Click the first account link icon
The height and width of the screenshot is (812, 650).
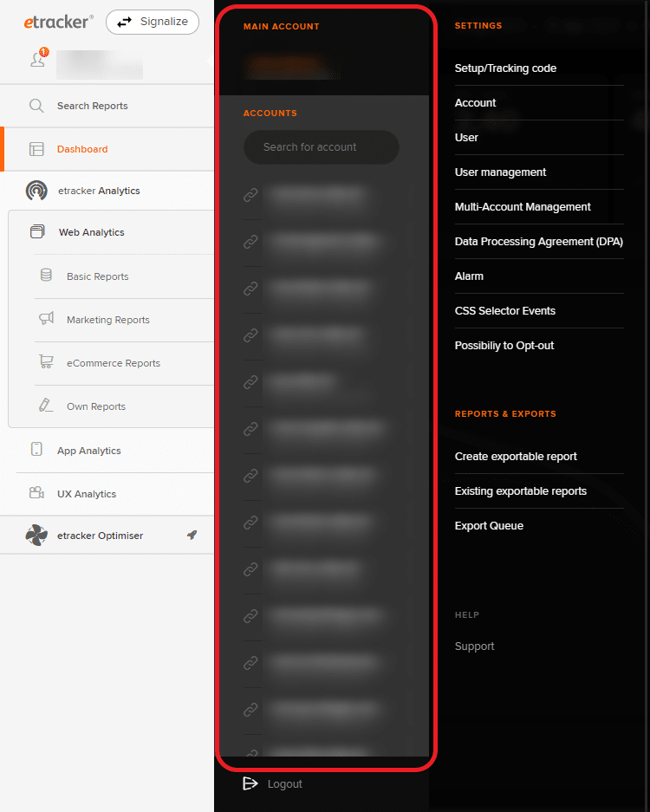click(x=250, y=195)
